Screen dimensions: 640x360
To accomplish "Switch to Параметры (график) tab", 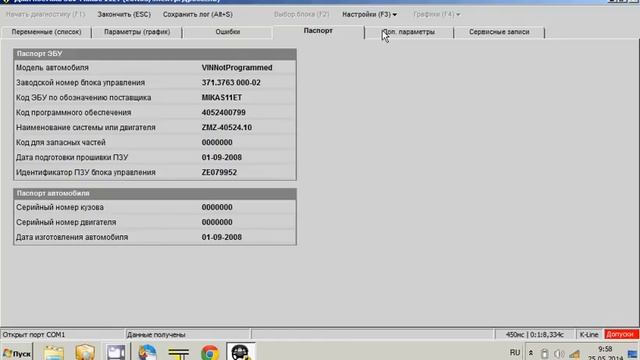I will point(137,32).
